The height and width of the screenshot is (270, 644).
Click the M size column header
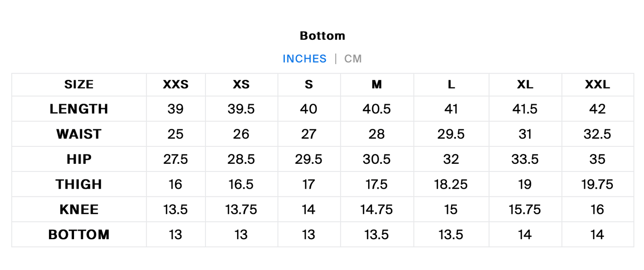click(x=377, y=85)
